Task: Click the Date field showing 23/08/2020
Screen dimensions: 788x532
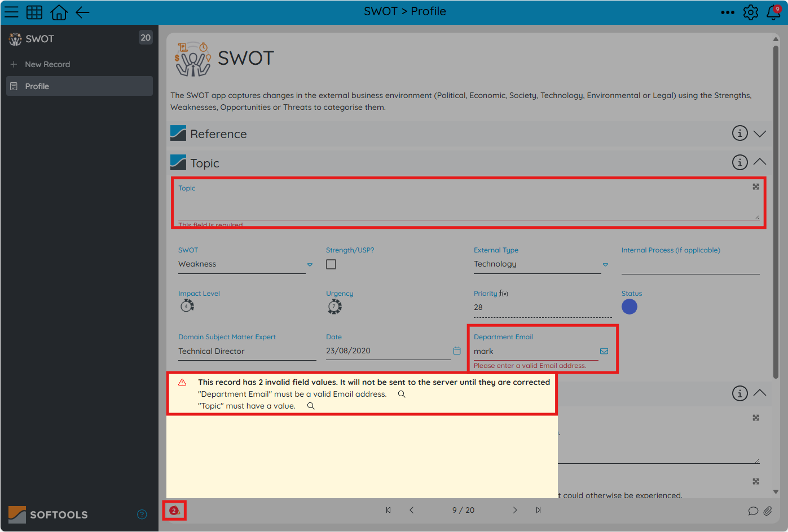Action: point(389,351)
